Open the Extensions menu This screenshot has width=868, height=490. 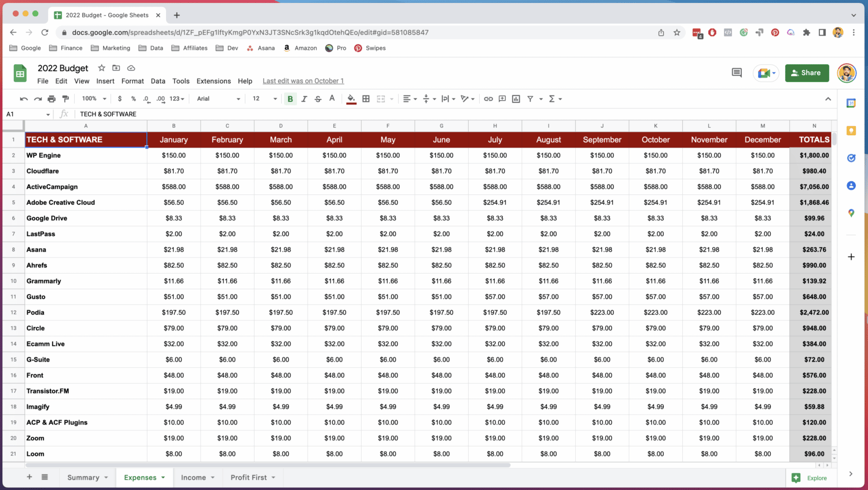pyautogui.click(x=214, y=81)
